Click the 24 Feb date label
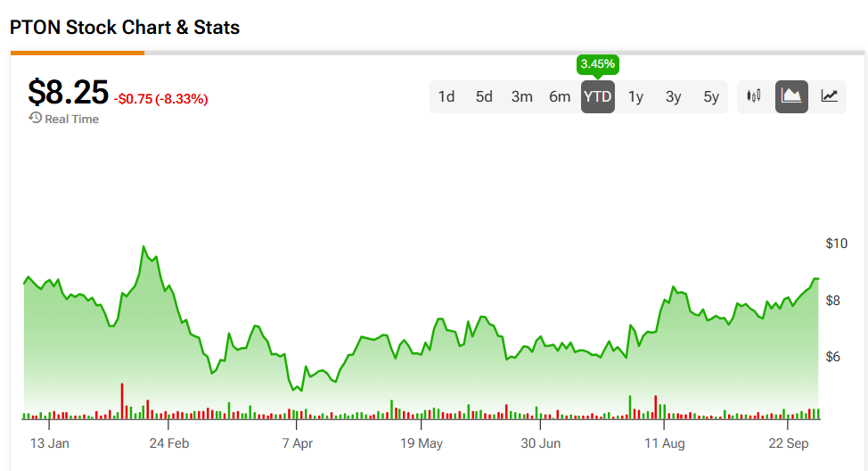 169,443
